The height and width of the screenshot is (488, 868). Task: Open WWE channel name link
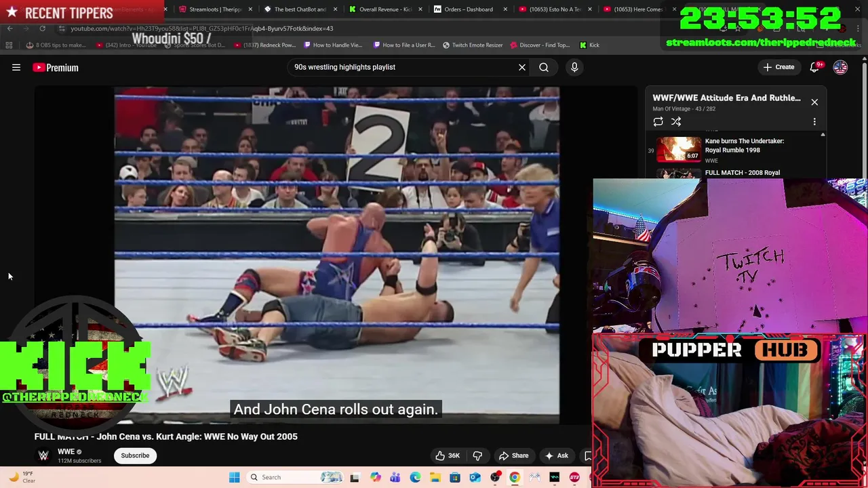[x=66, y=451]
